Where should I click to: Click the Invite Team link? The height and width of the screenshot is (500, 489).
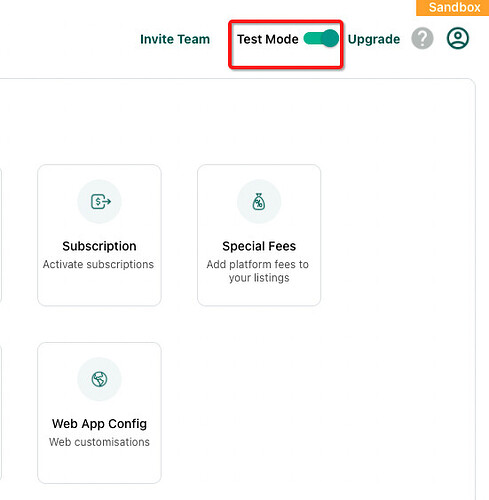click(175, 39)
